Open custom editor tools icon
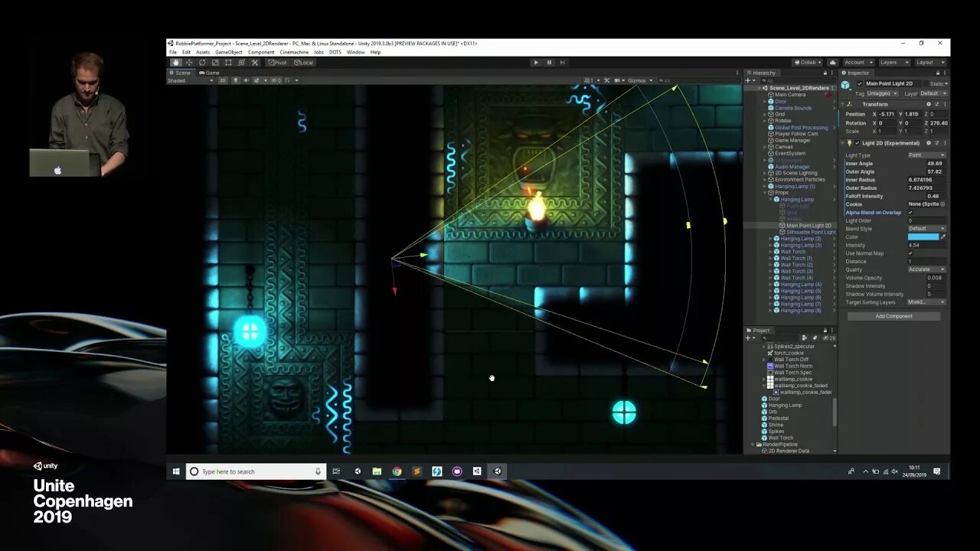Image resolution: width=980 pixels, height=551 pixels. [x=255, y=63]
